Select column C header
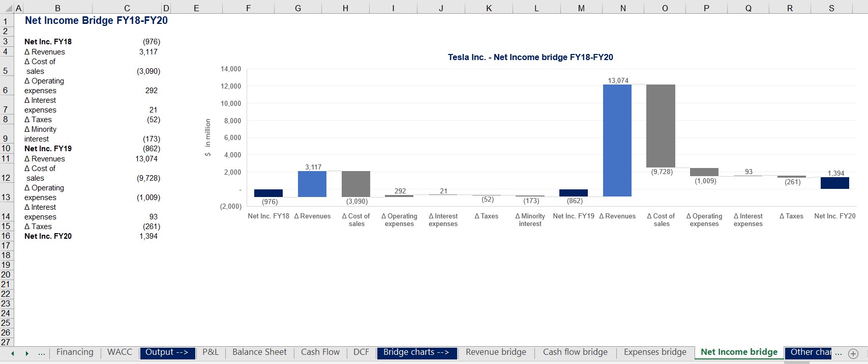Viewport: 868px width, 364px height. pyautogui.click(x=127, y=8)
